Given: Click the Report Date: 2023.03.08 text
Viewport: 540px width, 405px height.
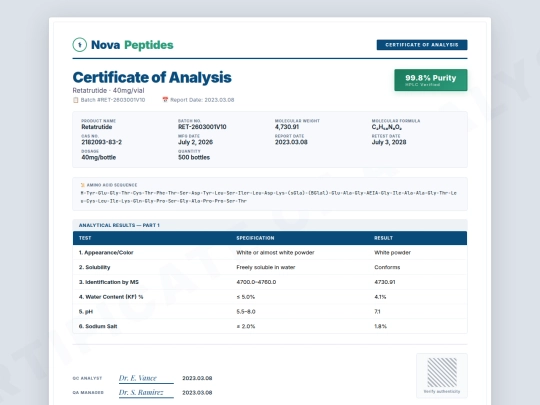Looking at the screenshot, I should click(x=202, y=100).
